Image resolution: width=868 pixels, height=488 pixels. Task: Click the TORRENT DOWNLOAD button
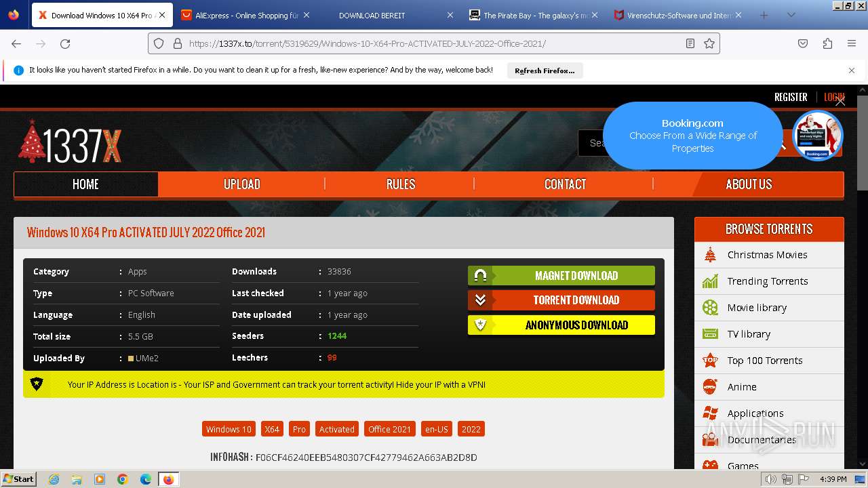pyautogui.click(x=561, y=300)
